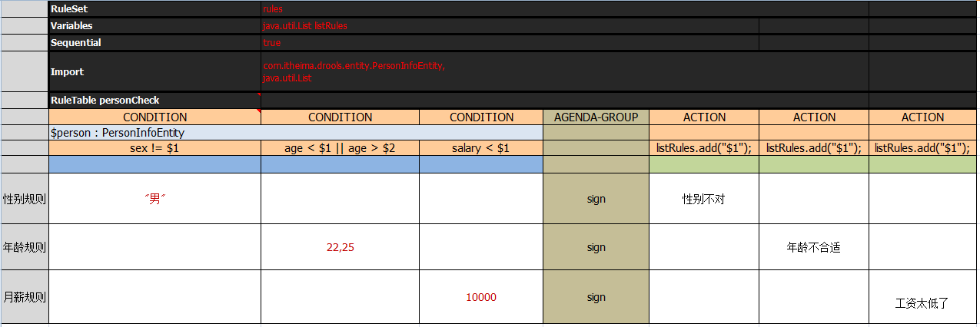The image size is (980, 327).
Task: Click the 'age < $1 || age > $2' cell
Action: click(340, 148)
